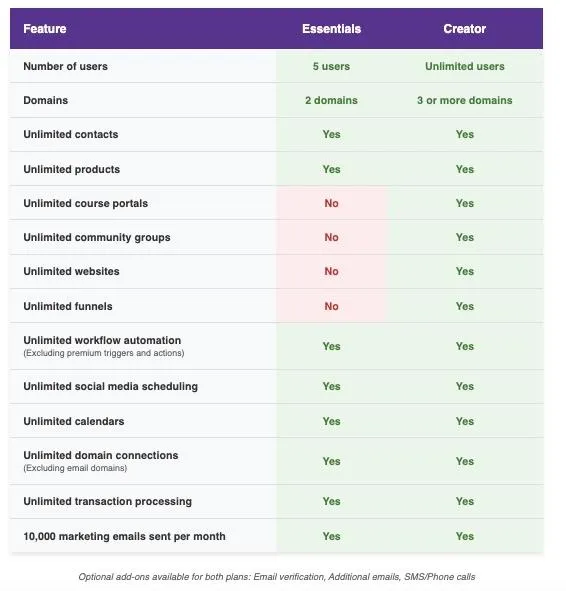Click 10,000 marketing emails sent per month
566x591 pixels.
[124, 536]
